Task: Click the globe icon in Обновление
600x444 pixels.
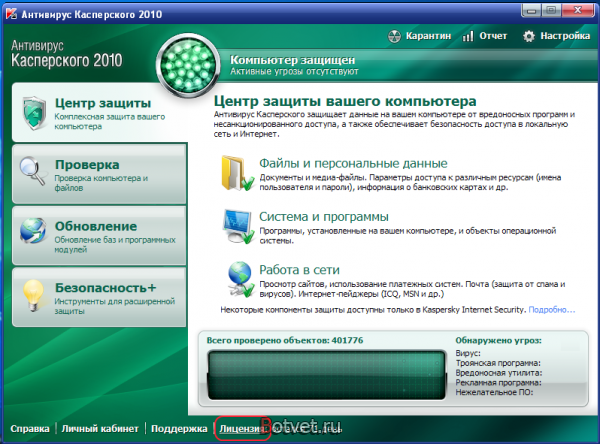Action: 33,230
